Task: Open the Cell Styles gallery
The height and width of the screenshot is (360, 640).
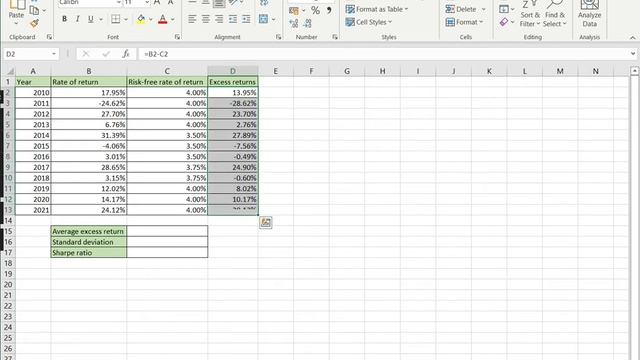Action: click(x=369, y=22)
